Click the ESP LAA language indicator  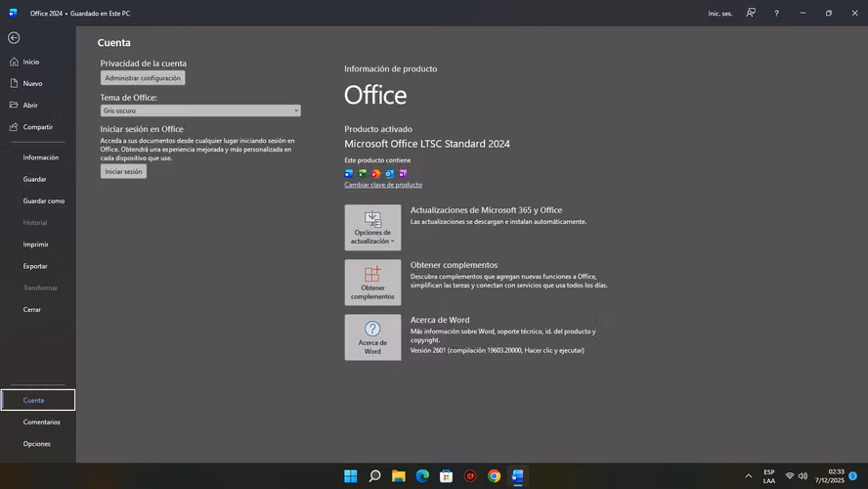[769, 476]
